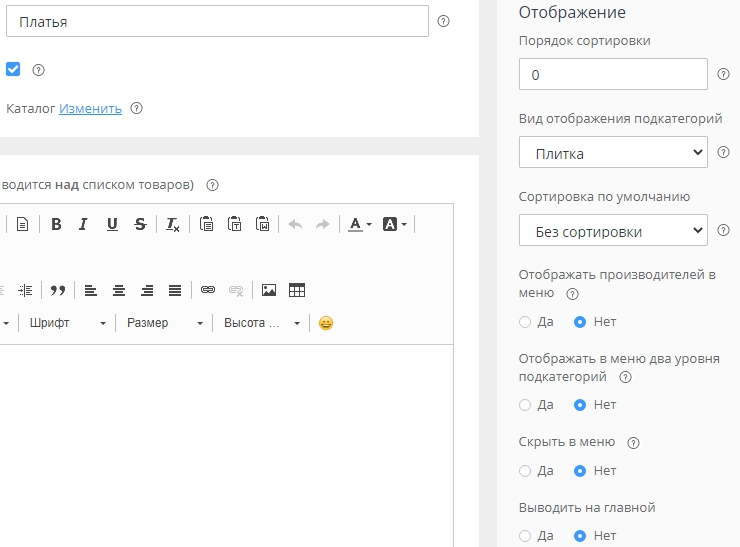740x547 pixels.
Task: Open the emoji smiley picker
Action: tap(325, 323)
